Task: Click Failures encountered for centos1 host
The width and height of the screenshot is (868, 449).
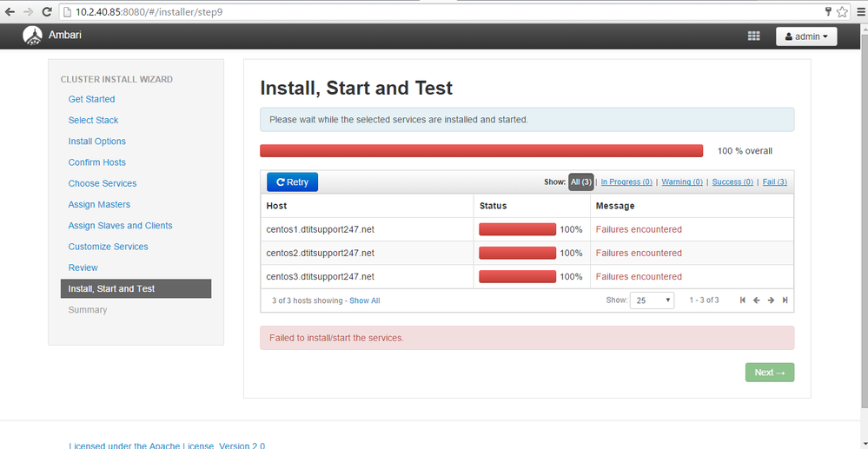Action: pos(639,229)
